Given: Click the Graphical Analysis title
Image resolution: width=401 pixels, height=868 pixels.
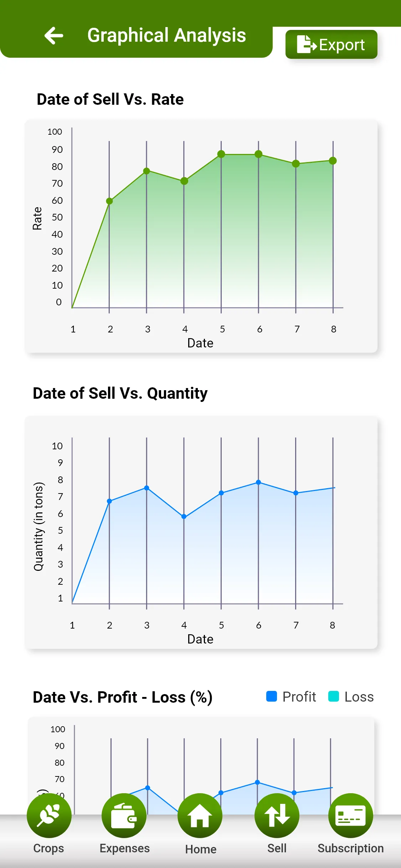Looking at the screenshot, I should click(x=167, y=35).
